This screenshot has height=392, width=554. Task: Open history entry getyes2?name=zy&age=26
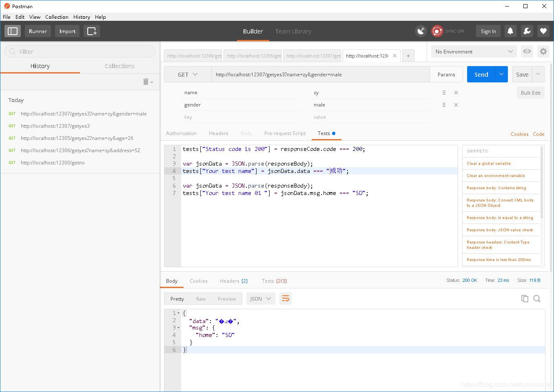(x=77, y=138)
